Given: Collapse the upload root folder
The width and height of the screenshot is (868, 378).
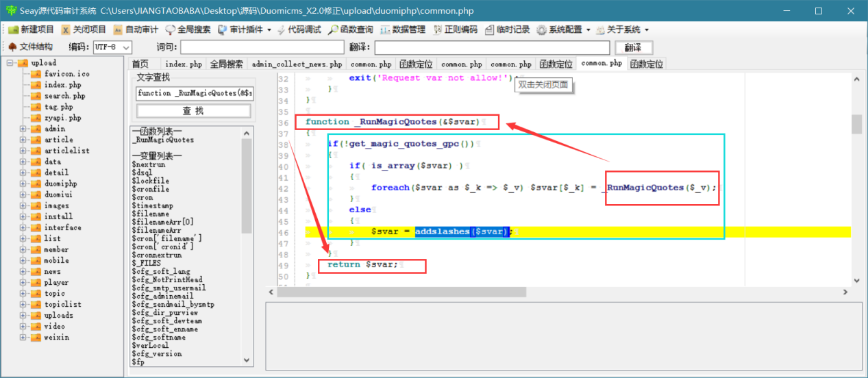Looking at the screenshot, I should tap(10, 63).
